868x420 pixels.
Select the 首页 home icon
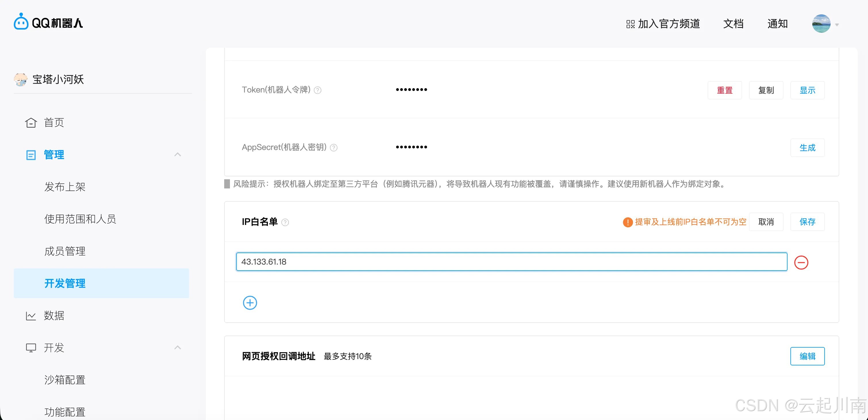tap(31, 122)
